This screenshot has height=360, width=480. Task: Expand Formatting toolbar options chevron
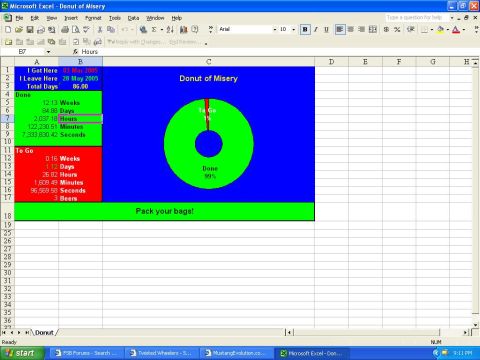(476, 30)
